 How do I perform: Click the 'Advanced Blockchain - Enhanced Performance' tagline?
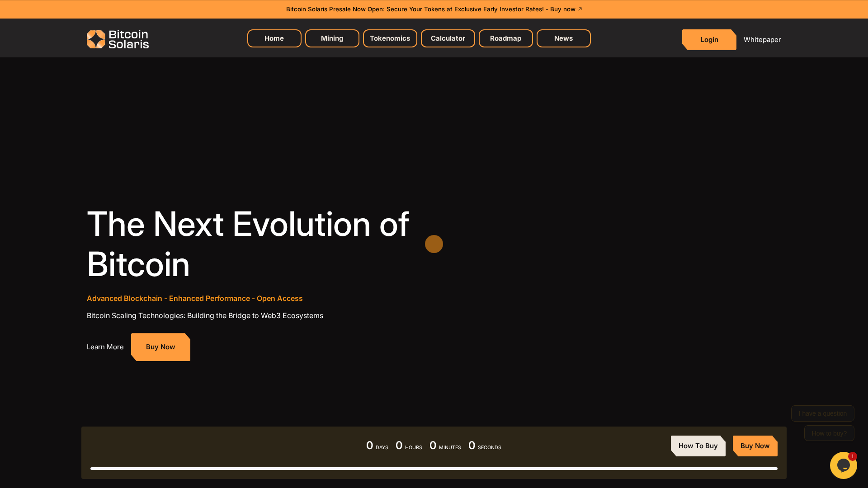195,298
